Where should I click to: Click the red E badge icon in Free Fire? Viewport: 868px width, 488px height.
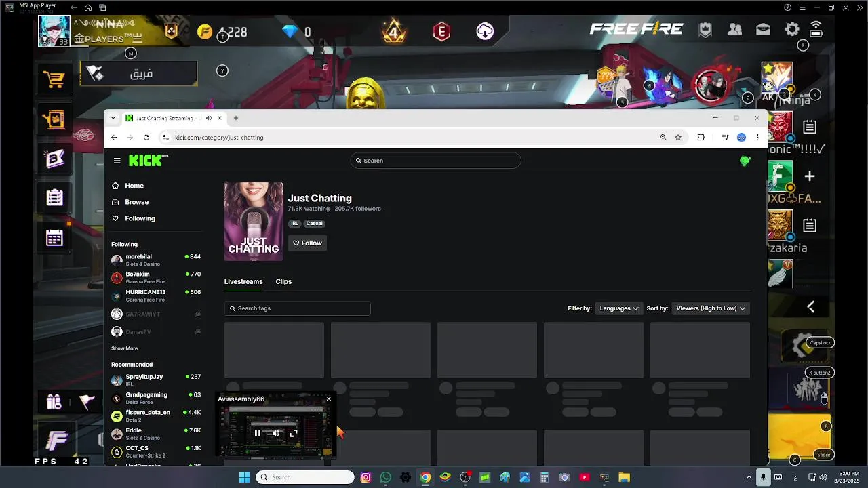pos(441,31)
